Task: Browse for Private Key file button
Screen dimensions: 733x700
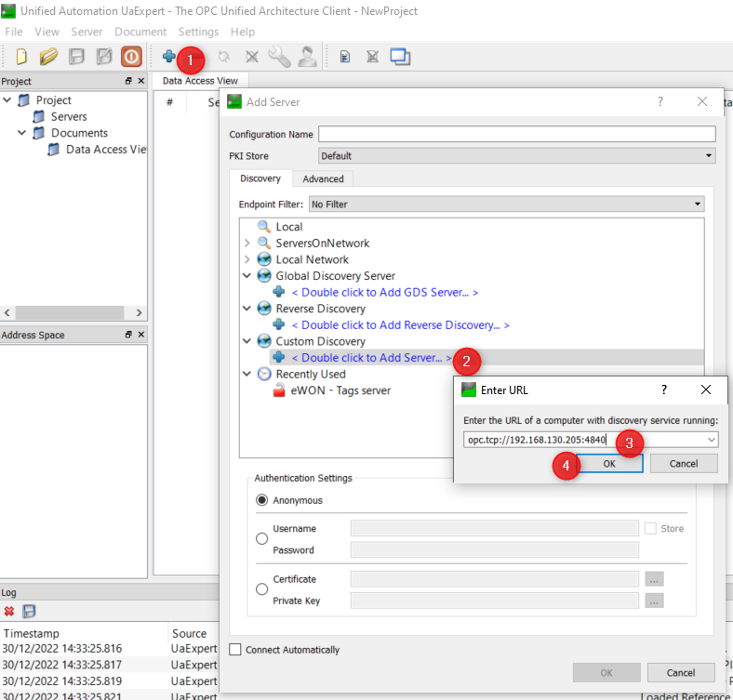Action: 654,601
